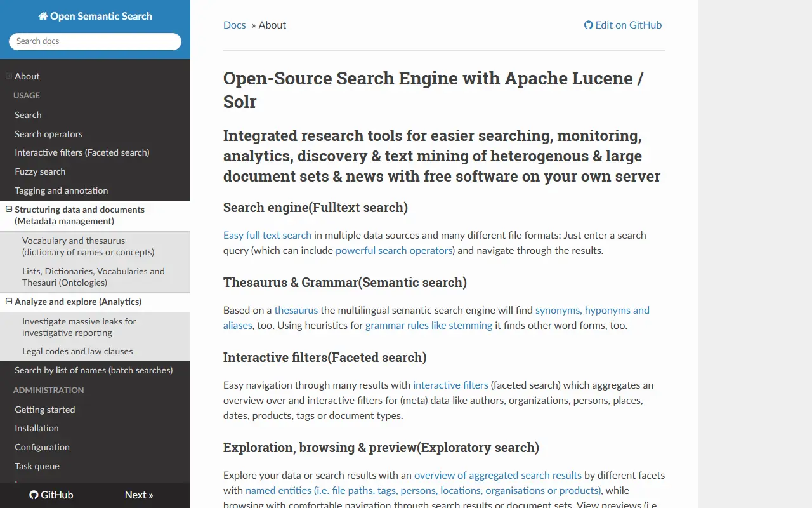
Task: Follow the named entities link
Action: 423,491
